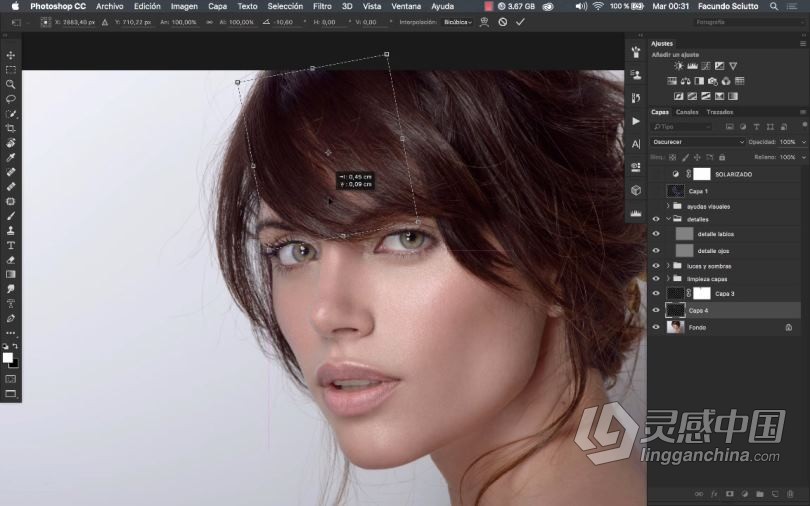This screenshot has width=810, height=506.
Task: Hide the detalles group
Action: coord(656,219)
